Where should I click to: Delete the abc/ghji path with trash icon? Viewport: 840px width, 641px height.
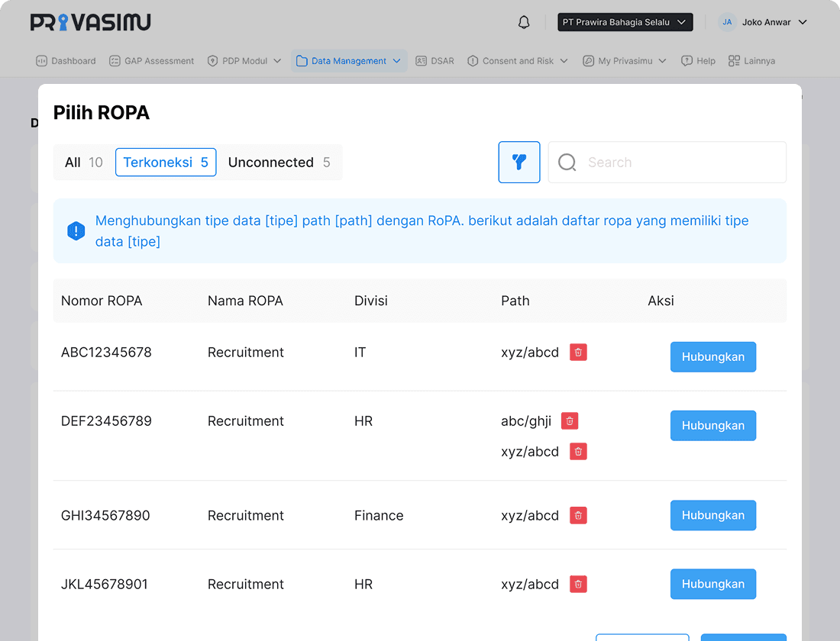[569, 420]
